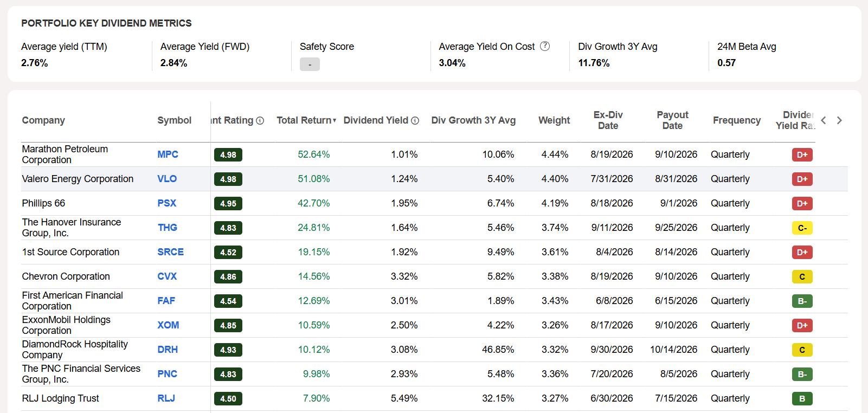
Task: Click the Dividend Yield column header
Action: [x=376, y=120]
